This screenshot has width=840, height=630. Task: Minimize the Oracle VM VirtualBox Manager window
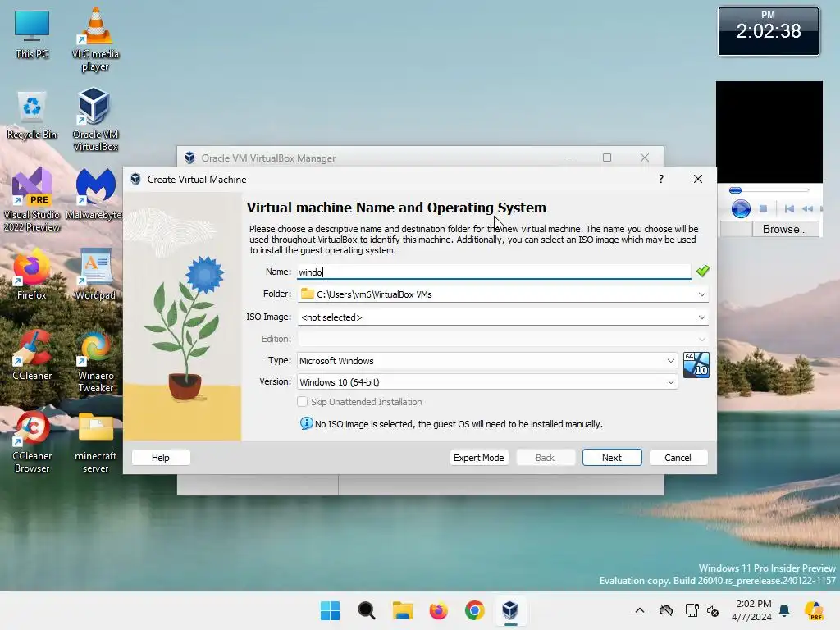point(570,157)
